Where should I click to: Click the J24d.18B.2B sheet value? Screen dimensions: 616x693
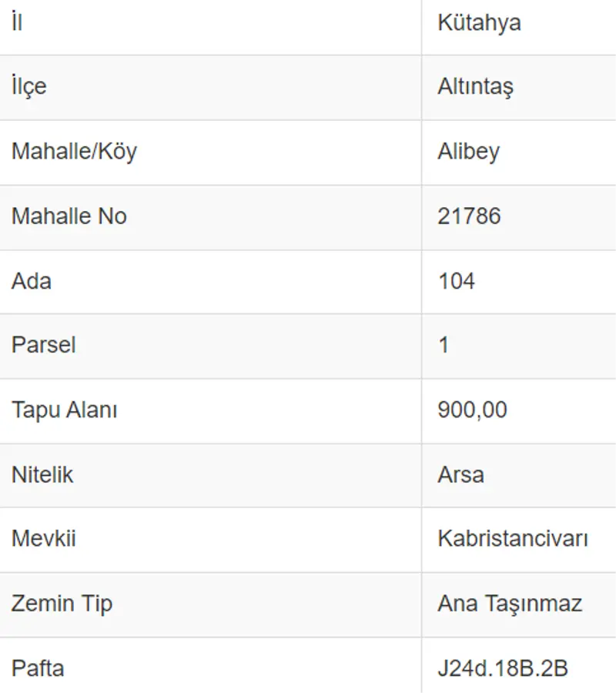click(503, 668)
